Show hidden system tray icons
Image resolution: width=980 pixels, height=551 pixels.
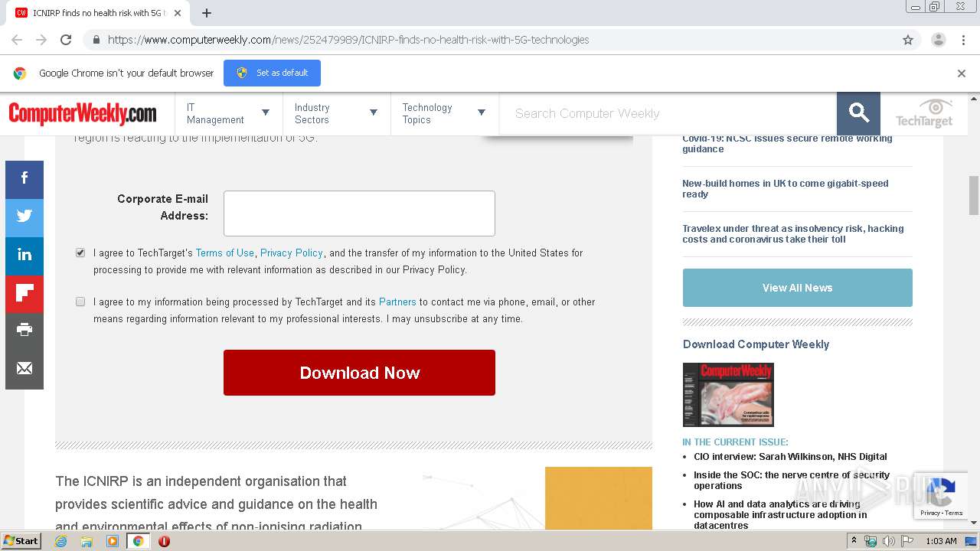click(854, 541)
